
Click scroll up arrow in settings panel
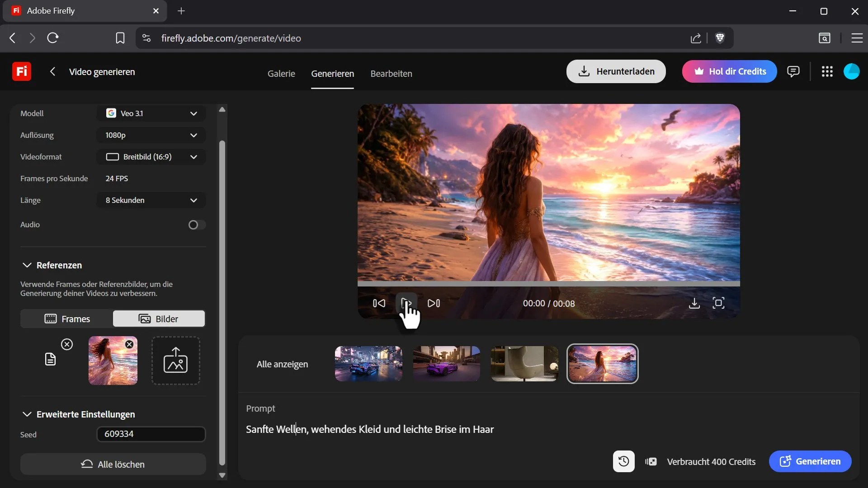pyautogui.click(x=222, y=109)
